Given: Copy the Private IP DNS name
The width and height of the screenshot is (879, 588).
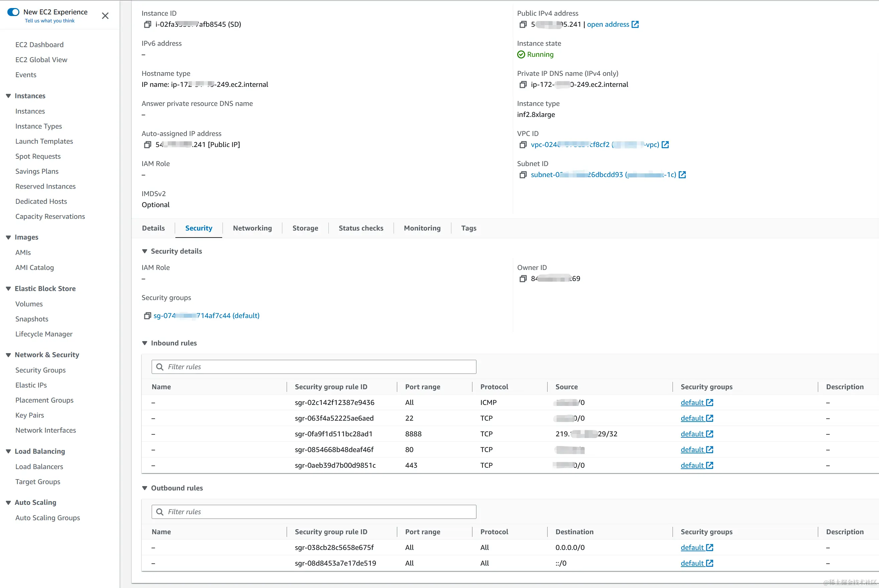Looking at the screenshot, I should point(523,85).
